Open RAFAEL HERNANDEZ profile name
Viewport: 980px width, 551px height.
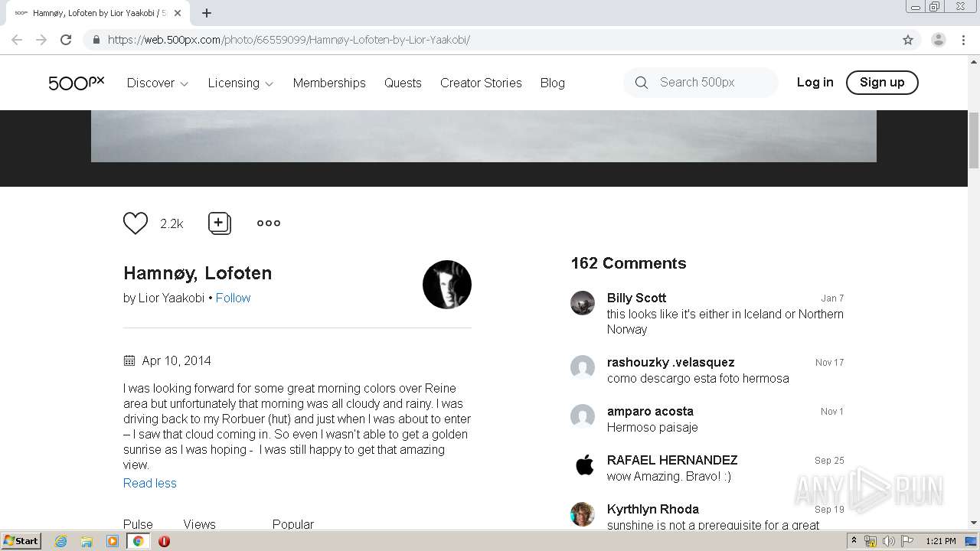pyautogui.click(x=672, y=460)
